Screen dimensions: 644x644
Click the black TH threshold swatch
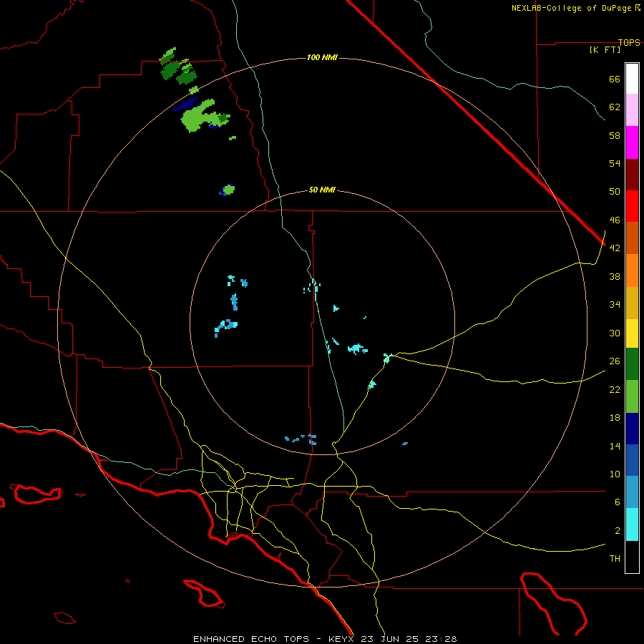point(632,557)
